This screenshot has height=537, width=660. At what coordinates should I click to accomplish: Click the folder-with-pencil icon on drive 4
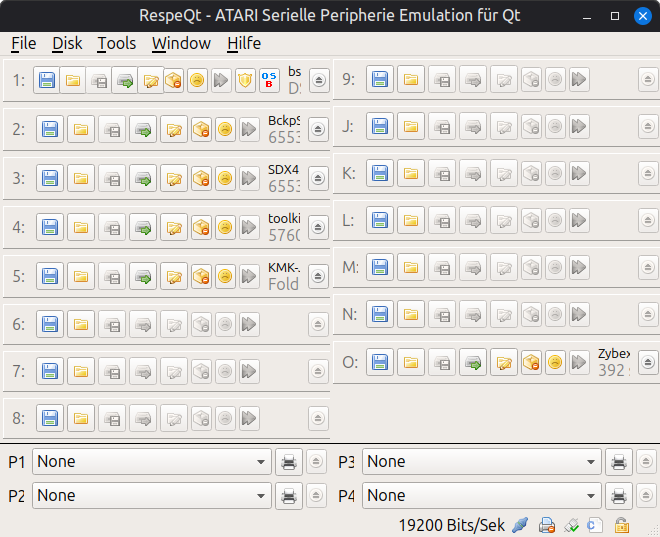[174, 227]
